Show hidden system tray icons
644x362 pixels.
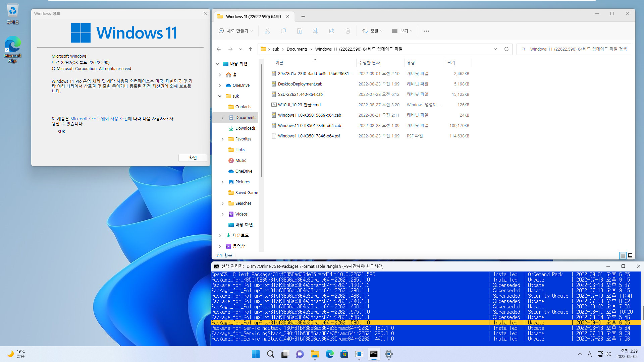[580, 354]
